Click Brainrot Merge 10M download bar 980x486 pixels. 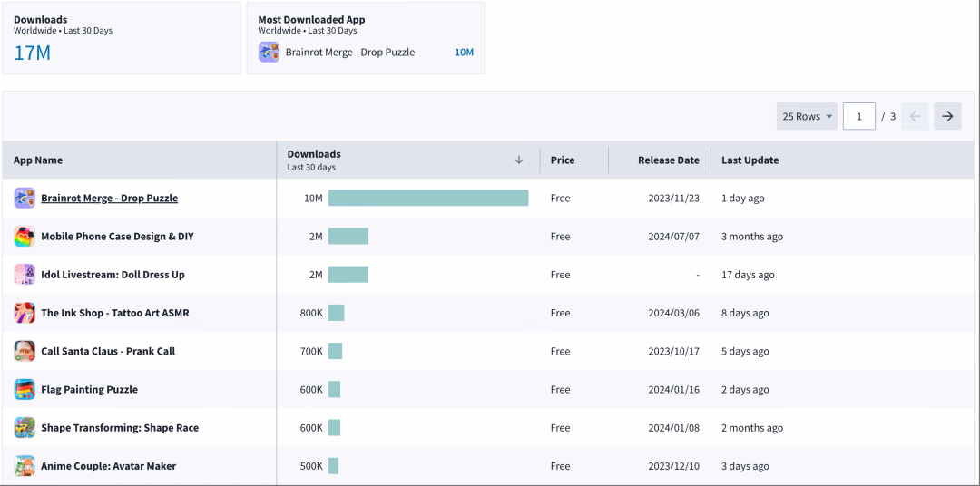tap(428, 198)
